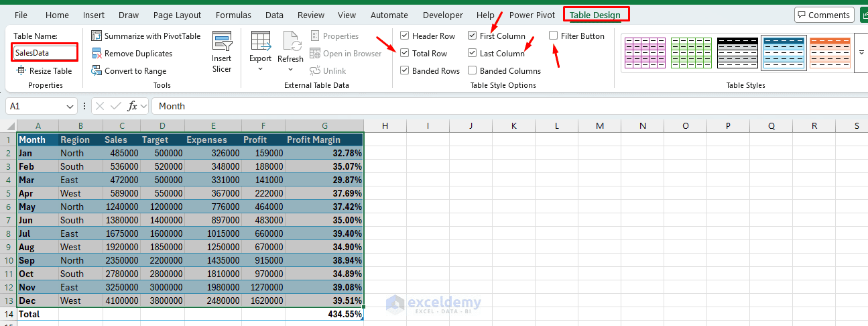Open external table Properties

pyautogui.click(x=334, y=36)
